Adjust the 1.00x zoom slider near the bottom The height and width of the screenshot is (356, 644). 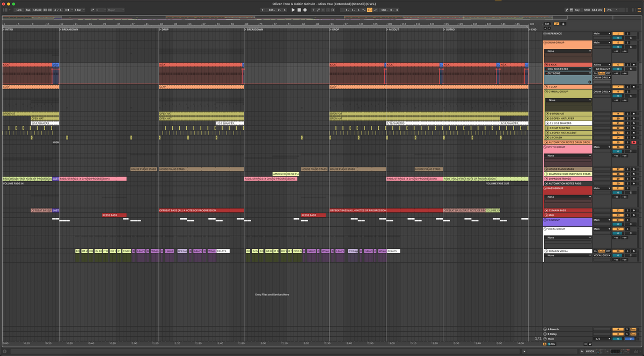[x=552, y=344]
